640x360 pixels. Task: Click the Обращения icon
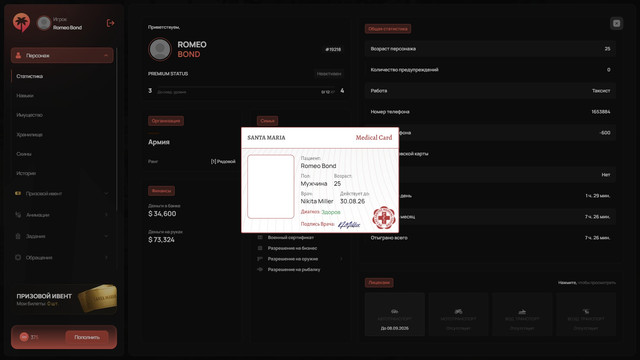point(18,258)
